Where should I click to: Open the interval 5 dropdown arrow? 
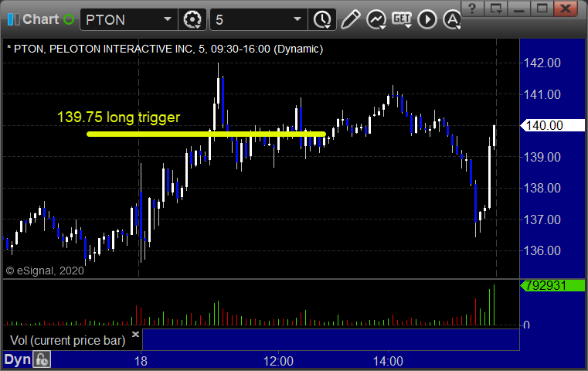tap(297, 19)
